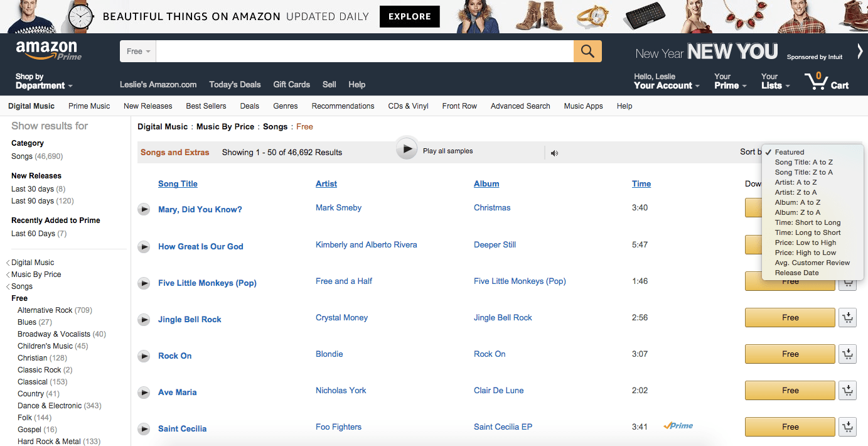The height and width of the screenshot is (446, 868).
Task: Click the Free button for Saint Cecilia
Action: click(790, 427)
